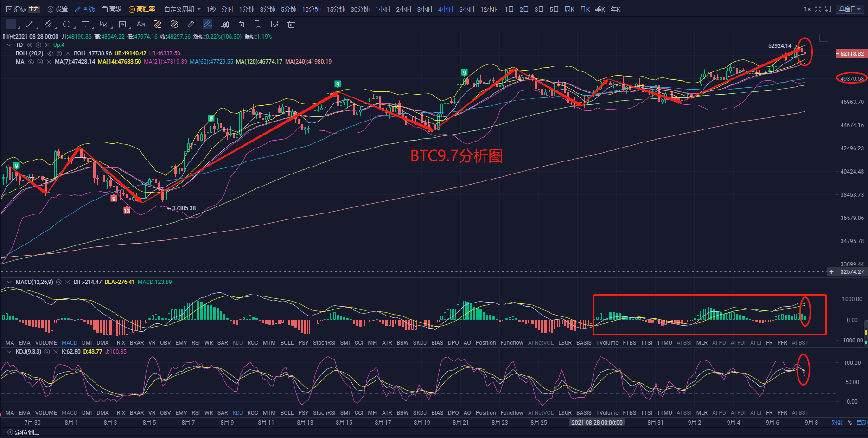Open the 设置 settings button
Image resolution: width=868 pixels, height=438 pixels.
[58, 9]
